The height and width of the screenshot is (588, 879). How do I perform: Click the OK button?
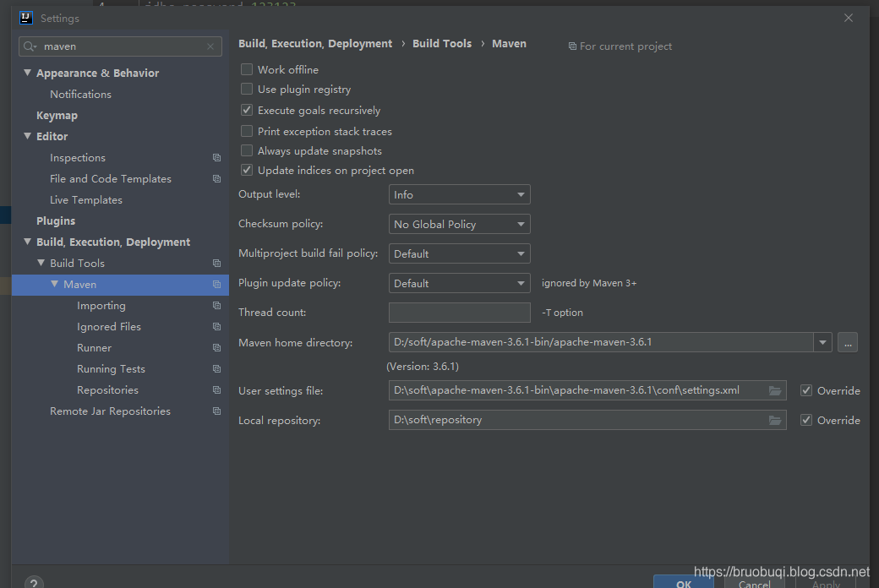(x=684, y=582)
